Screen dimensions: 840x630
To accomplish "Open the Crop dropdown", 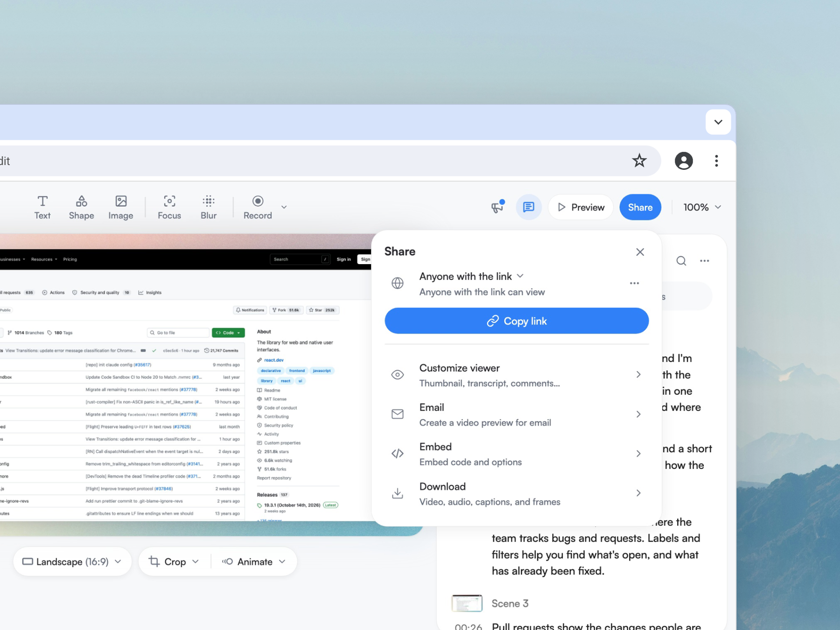I will coord(174,562).
